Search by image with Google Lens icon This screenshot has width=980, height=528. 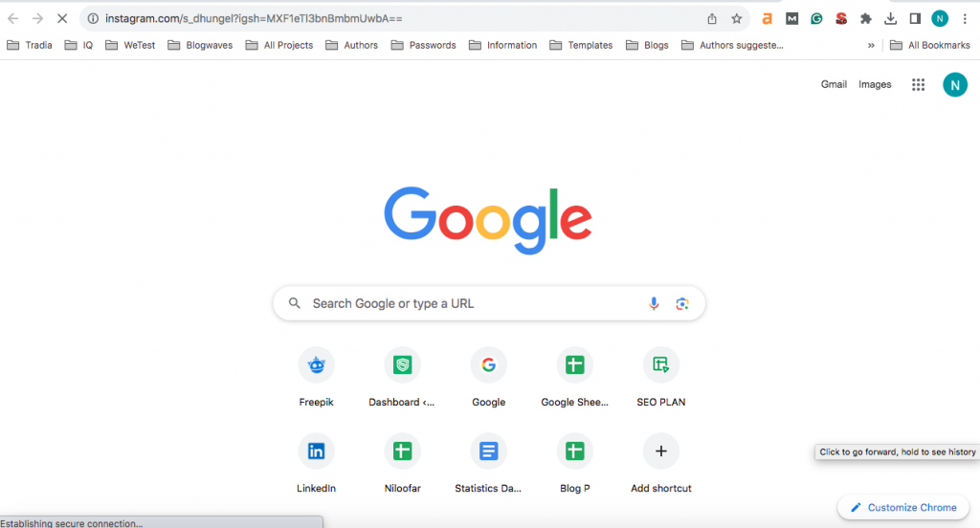(681, 303)
